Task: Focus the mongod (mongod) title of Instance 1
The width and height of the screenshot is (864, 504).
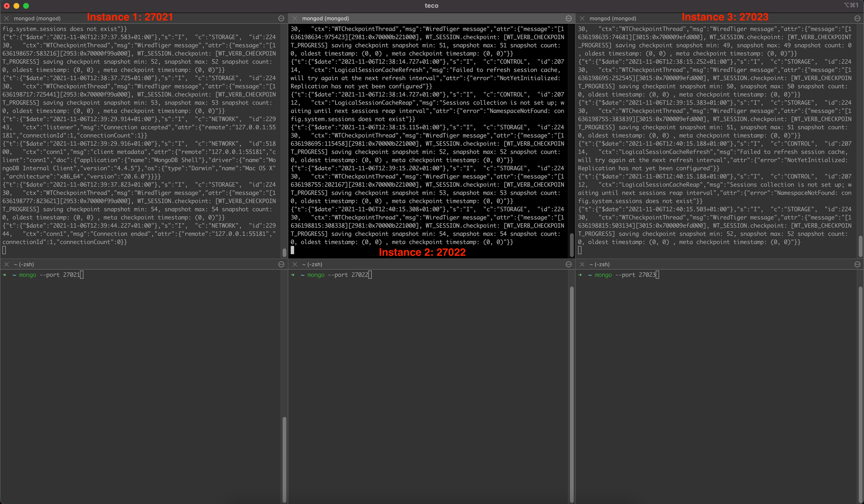Action: 37,18
